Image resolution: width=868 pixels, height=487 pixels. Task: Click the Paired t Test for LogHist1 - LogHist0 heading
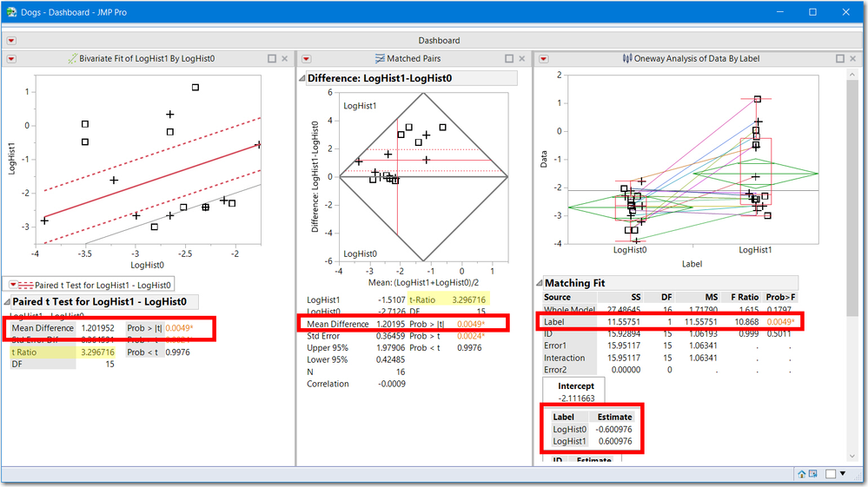(100, 302)
